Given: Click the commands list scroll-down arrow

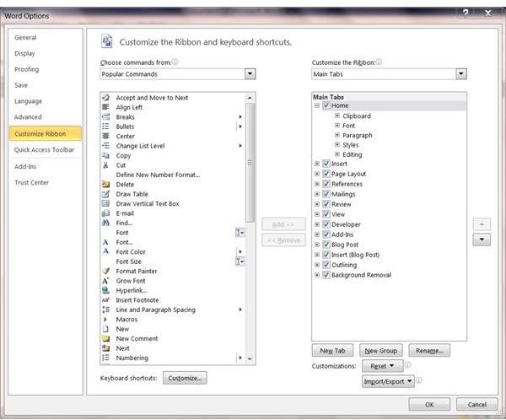Looking at the screenshot, I should coord(250,358).
